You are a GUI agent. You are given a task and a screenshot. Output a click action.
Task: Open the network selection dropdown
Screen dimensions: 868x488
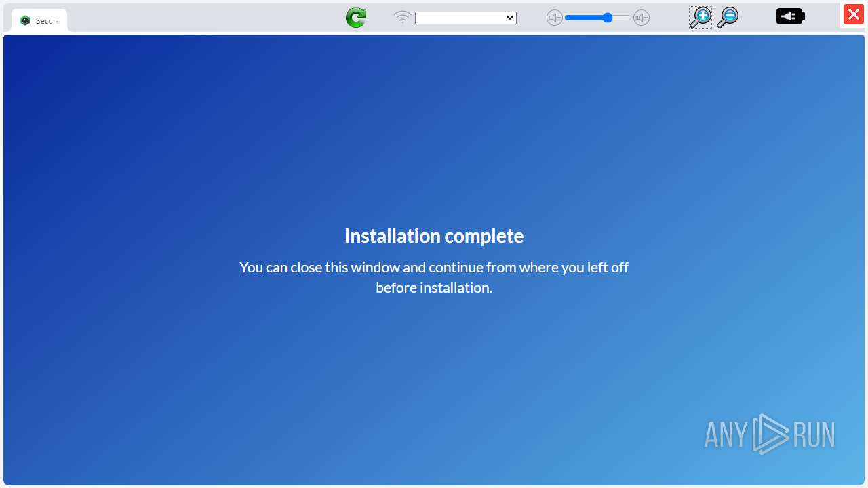click(466, 18)
